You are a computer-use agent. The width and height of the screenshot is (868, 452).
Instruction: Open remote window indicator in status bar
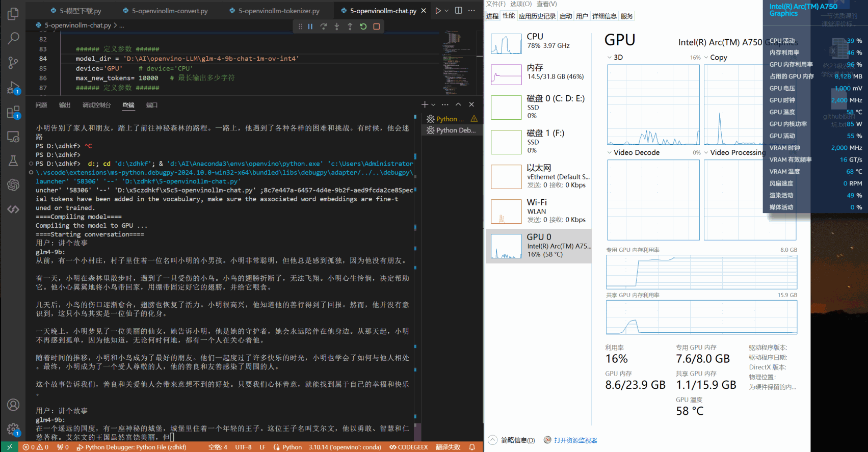9,447
